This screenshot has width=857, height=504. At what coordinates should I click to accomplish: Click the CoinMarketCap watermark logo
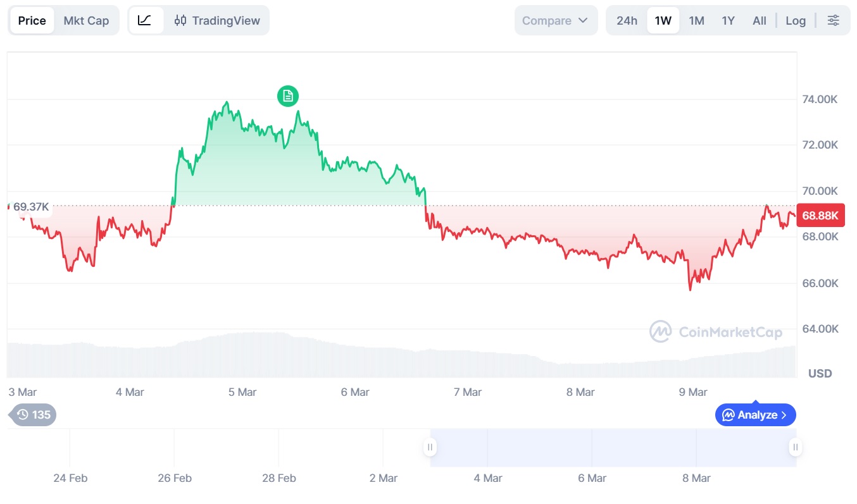click(x=716, y=331)
